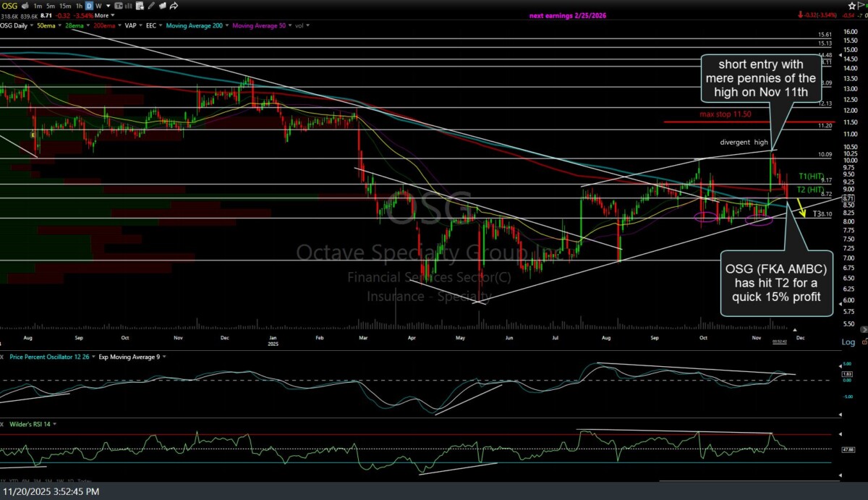Toggle the Log scale button
The height and width of the screenshot is (500, 868).
click(x=848, y=342)
